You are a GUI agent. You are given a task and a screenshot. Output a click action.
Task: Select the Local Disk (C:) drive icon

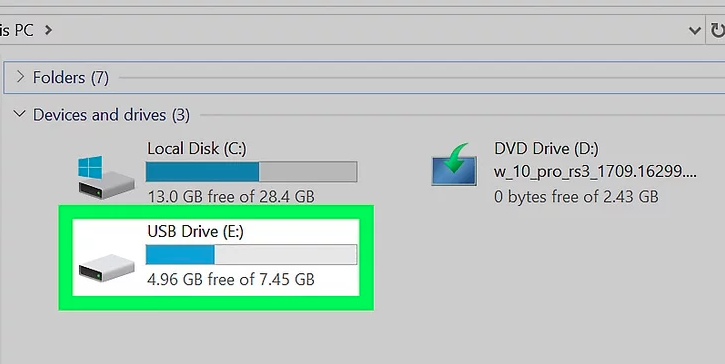[106, 178]
